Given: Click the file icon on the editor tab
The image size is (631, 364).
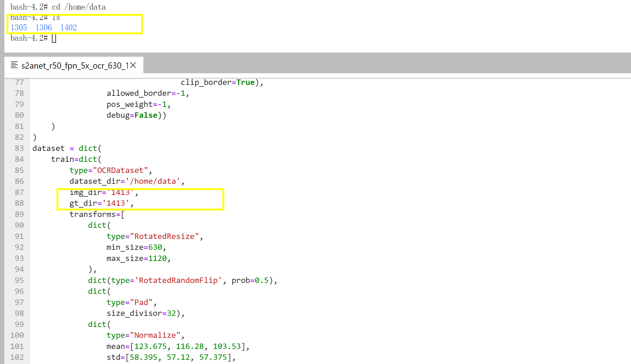Looking at the screenshot, I should click(x=14, y=65).
